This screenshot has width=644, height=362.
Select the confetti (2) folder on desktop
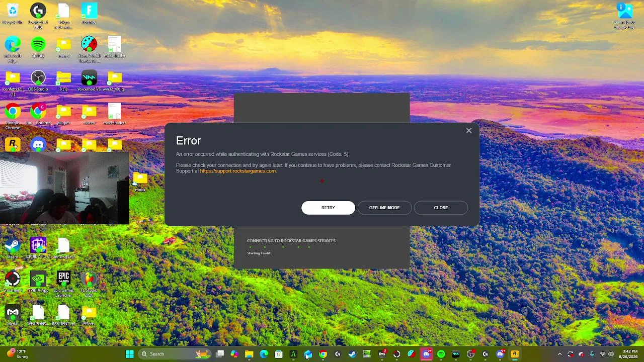pyautogui.click(x=13, y=83)
